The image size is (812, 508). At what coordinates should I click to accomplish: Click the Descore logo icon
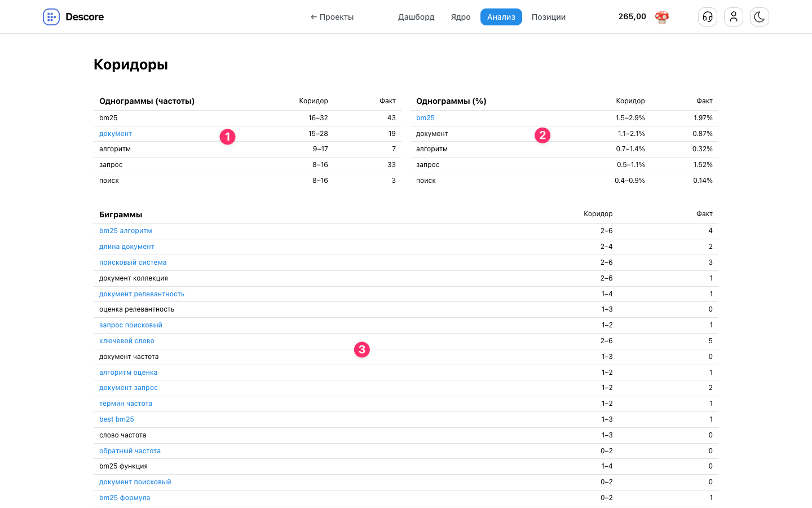click(x=51, y=17)
